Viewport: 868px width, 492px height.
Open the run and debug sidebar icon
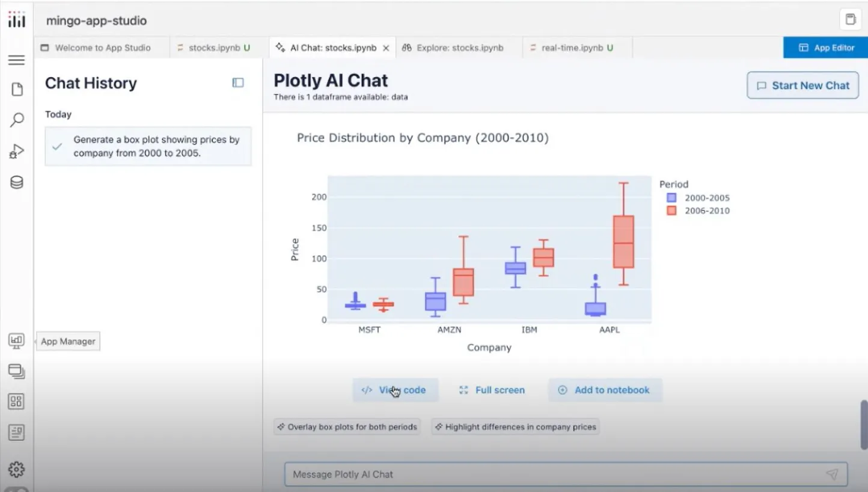click(x=16, y=152)
